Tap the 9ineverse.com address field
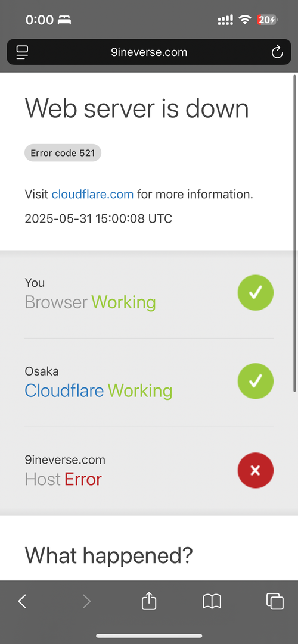This screenshot has height=644, width=298. (149, 52)
